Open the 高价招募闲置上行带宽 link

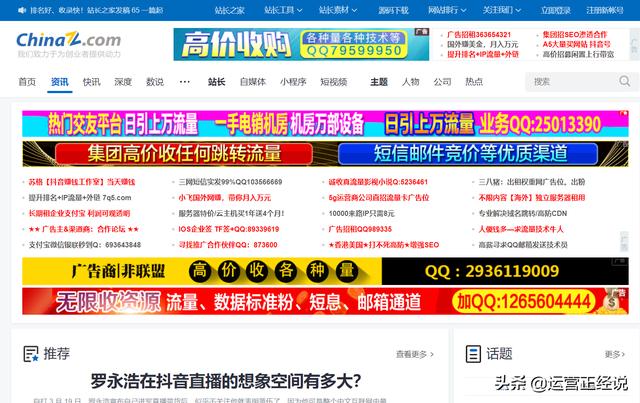[578, 54]
